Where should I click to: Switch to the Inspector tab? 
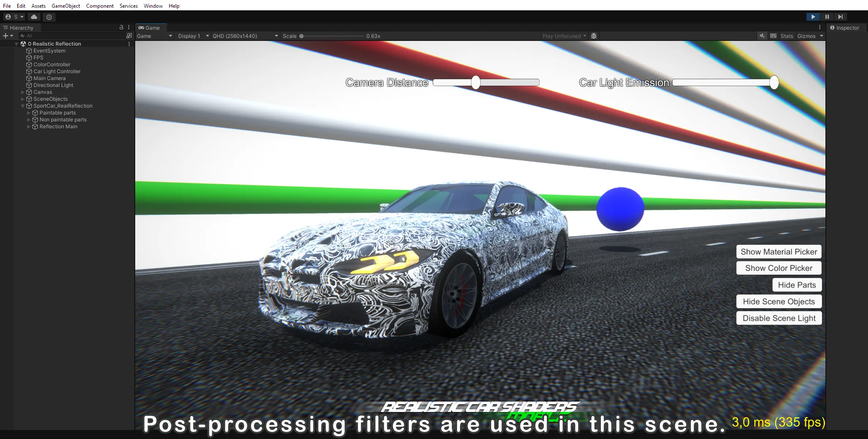point(847,28)
